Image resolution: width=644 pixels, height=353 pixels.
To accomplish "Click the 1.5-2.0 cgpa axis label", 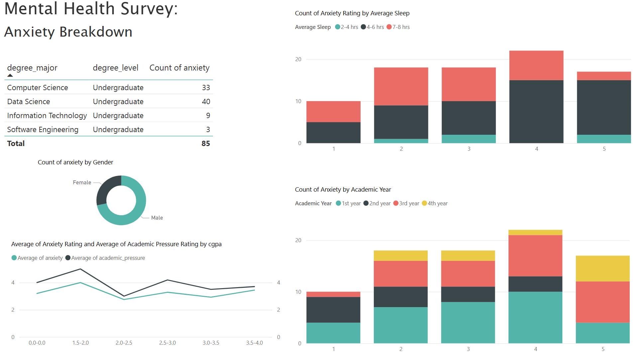I will point(81,343).
